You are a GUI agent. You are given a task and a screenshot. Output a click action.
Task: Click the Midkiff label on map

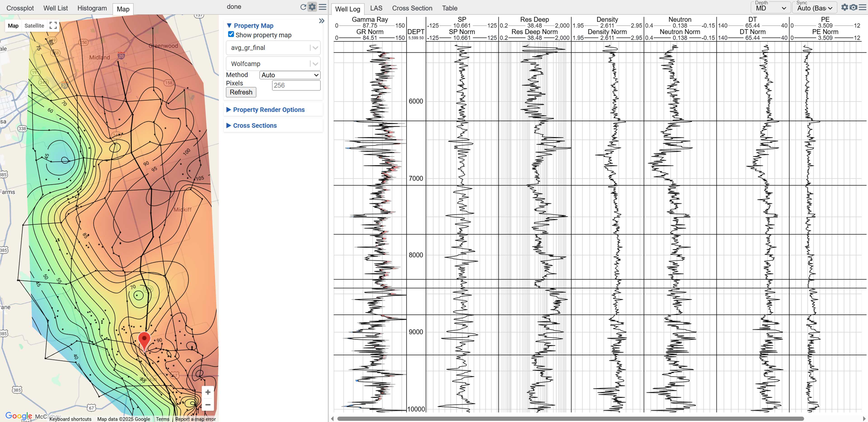click(182, 210)
